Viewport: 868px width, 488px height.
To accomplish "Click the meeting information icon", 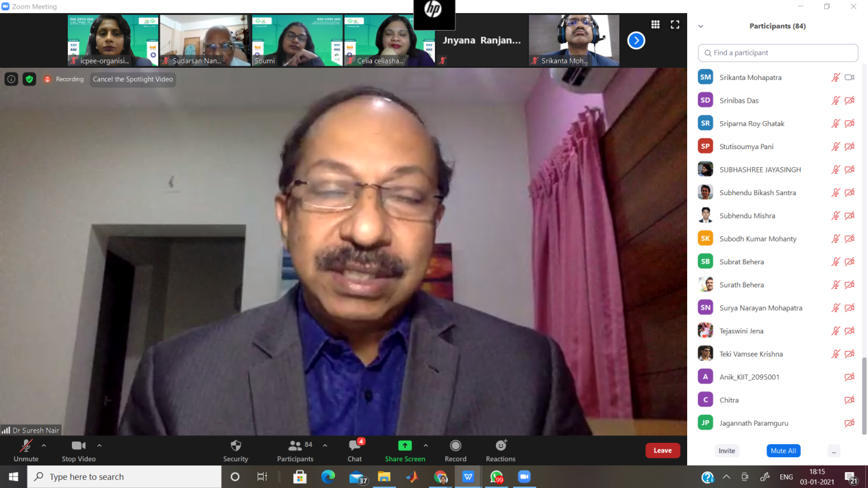I will tap(12, 79).
